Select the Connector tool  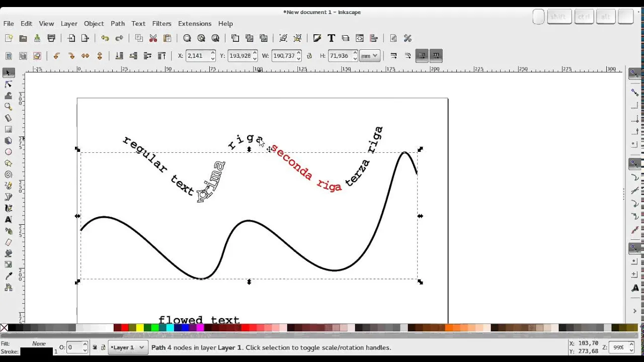[x=8, y=288]
